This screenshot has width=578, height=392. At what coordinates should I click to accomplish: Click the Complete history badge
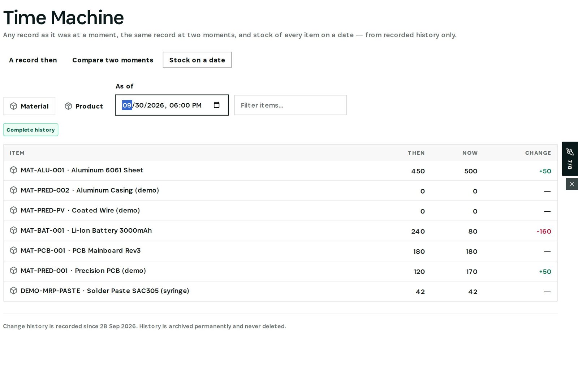(31, 130)
